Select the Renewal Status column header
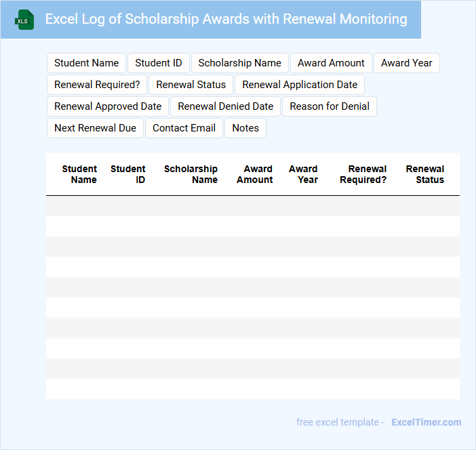476x450 pixels. (425, 174)
